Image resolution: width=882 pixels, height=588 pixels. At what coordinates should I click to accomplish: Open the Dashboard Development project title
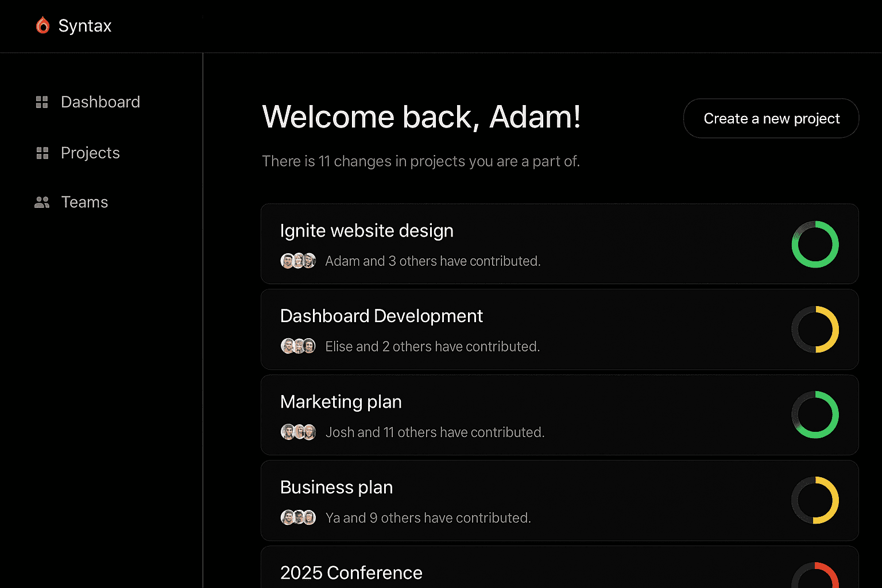[381, 316]
